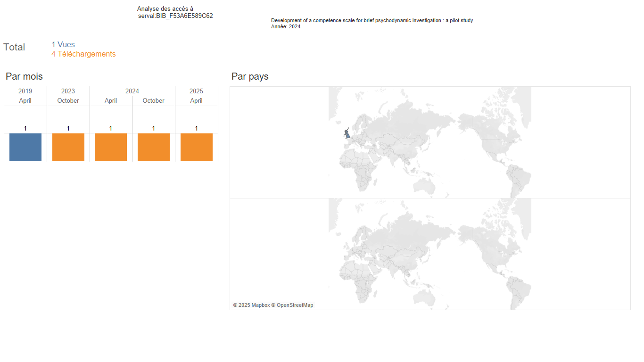
Task: Click the October month label under 2023
Action: (x=68, y=100)
